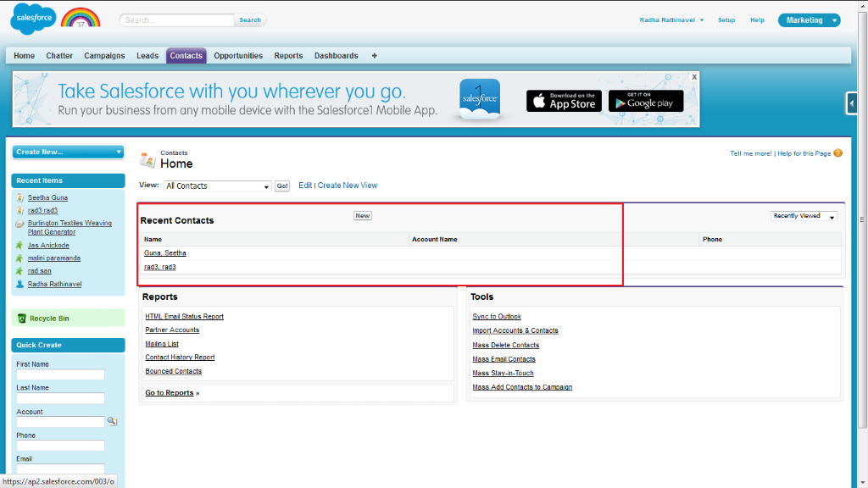868x488 pixels.
Task: Go to the Leads tab
Action: 147,56
